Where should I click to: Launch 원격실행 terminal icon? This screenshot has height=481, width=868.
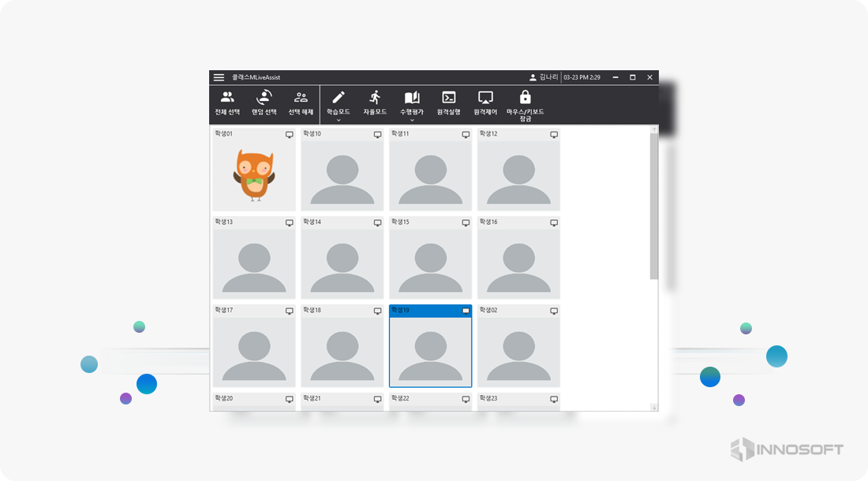pos(448,98)
